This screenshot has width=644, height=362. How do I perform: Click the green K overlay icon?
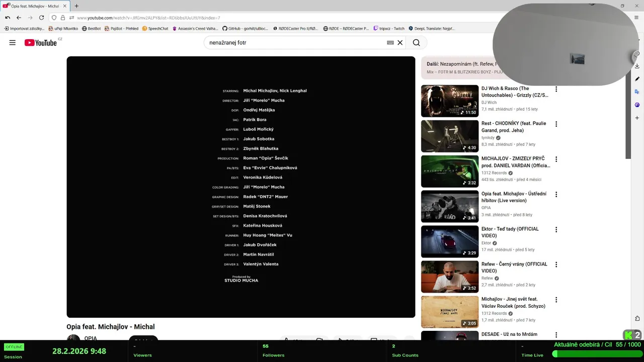click(x=628, y=335)
